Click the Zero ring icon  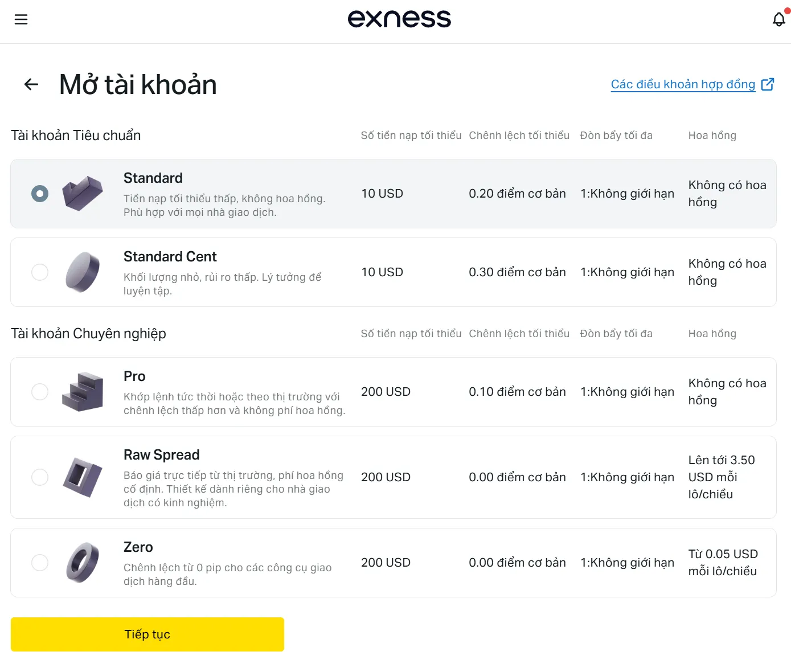[x=83, y=563]
